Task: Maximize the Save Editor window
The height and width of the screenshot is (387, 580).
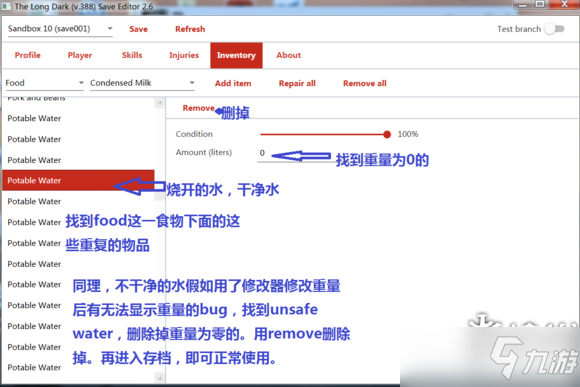Action: pyautogui.click(x=540, y=4)
